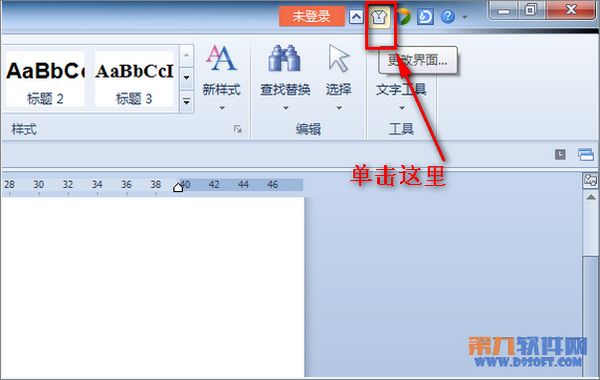The width and height of the screenshot is (600, 380).
Task: Click the ruler tab stop type icon
Action: (x=560, y=154)
